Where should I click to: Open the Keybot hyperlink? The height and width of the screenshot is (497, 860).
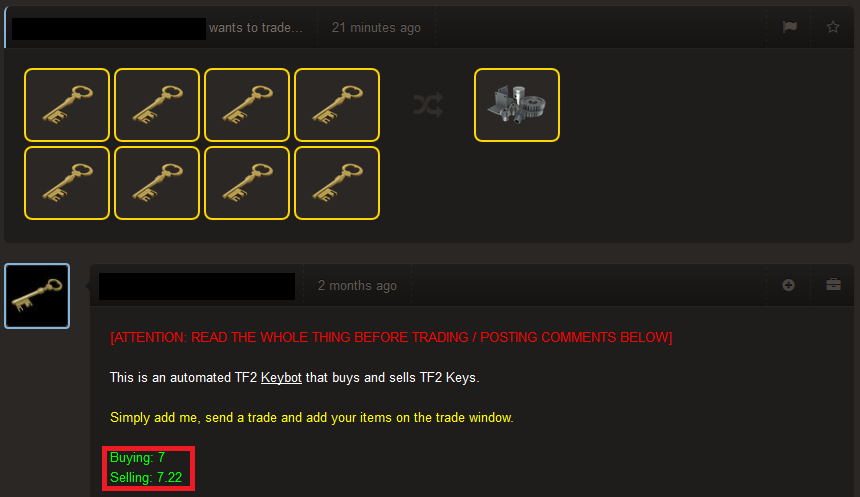click(281, 377)
